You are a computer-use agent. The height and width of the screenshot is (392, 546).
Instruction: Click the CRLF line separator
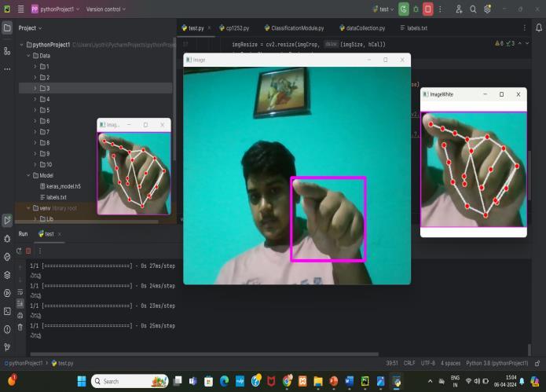click(409, 363)
